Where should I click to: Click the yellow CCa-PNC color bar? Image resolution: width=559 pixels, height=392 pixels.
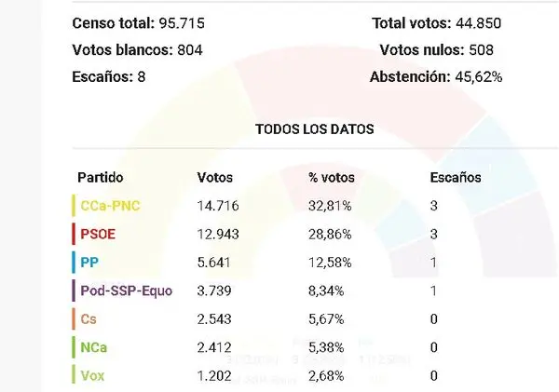click(x=74, y=206)
